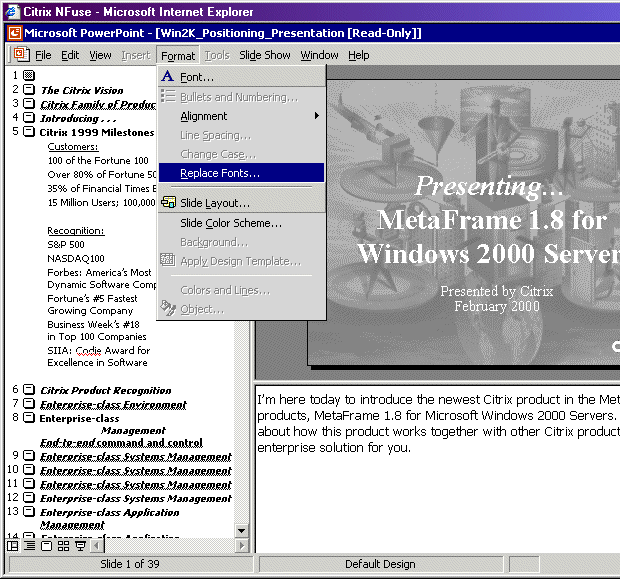The image size is (620, 579).
Task: Click the outline scroll down arrow
Action: [241, 530]
